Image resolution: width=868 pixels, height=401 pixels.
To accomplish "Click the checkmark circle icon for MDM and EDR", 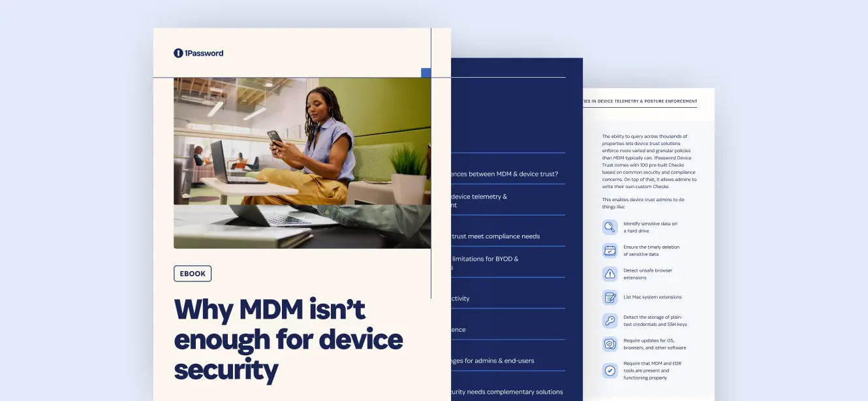I will click(x=610, y=370).
